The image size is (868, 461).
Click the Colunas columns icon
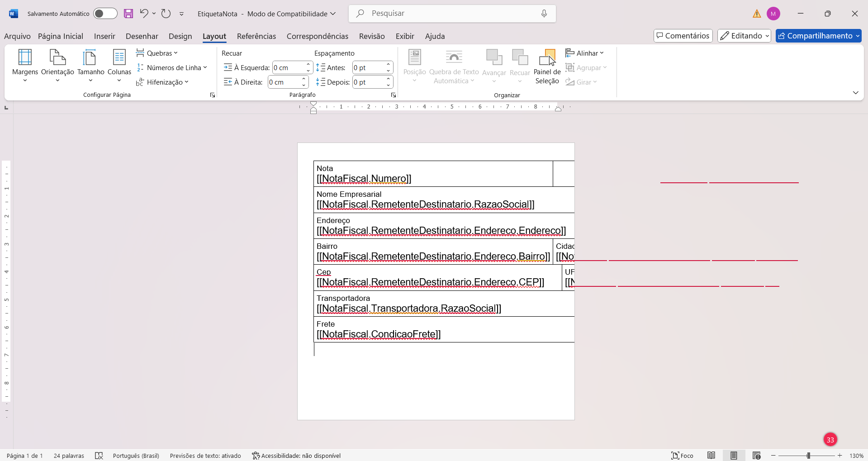[119, 58]
